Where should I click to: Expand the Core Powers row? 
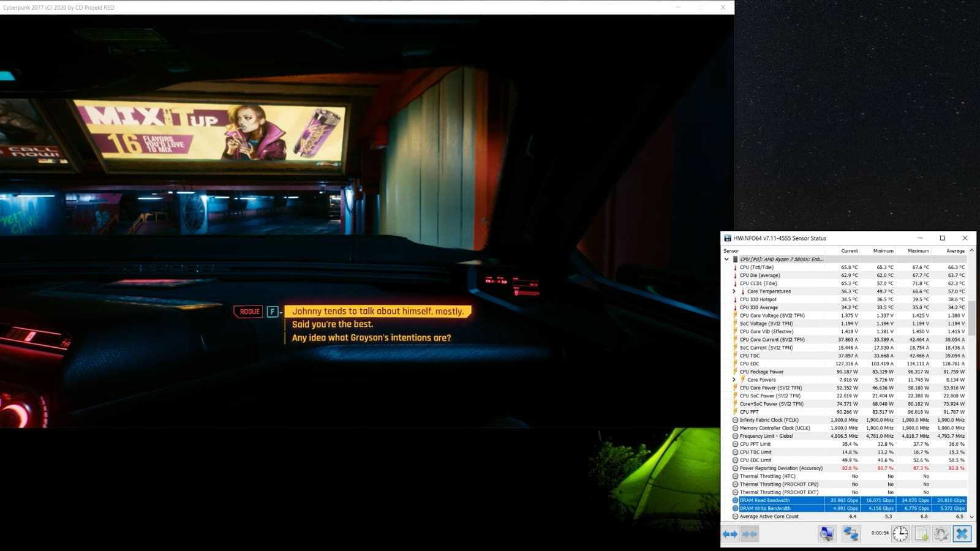click(x=734, y=380)
